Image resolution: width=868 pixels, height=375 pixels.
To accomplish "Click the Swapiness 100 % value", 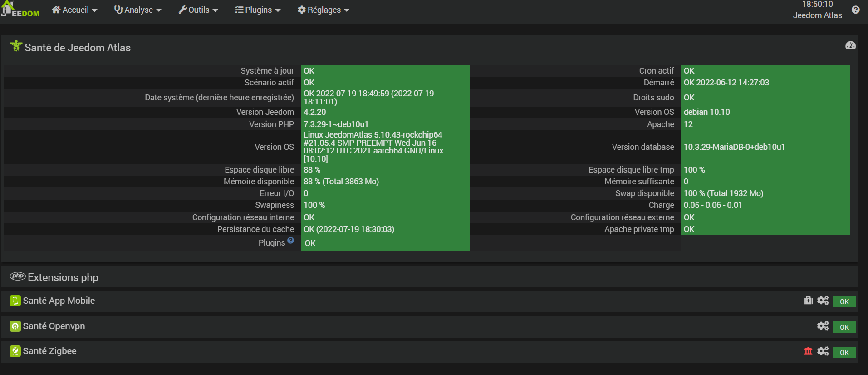I will pos(314,205).
